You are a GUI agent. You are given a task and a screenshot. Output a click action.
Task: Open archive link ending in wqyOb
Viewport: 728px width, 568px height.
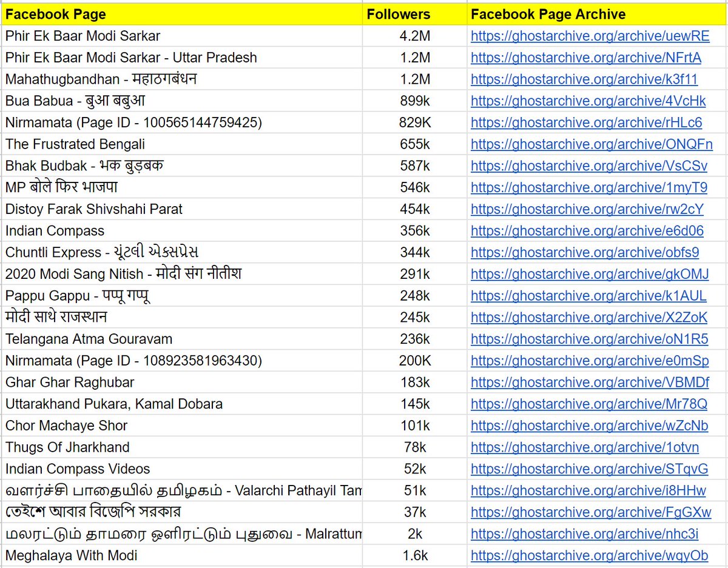pos(589,555)
